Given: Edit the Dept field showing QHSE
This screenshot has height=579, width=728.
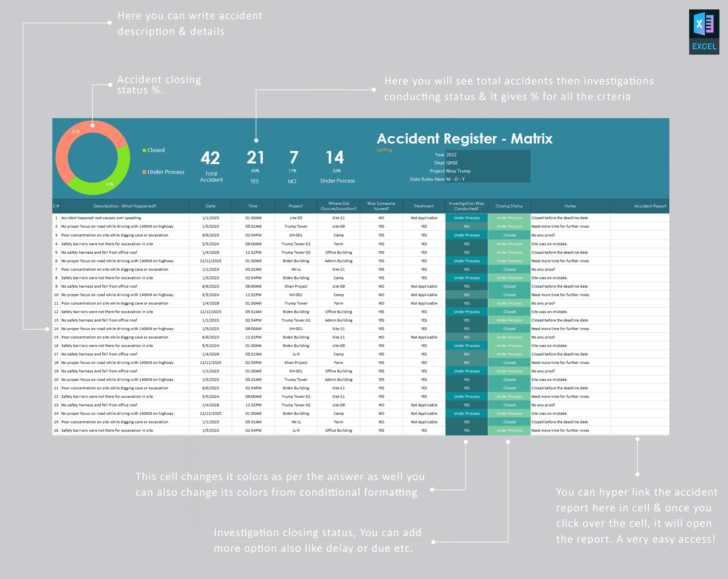Looking at the screenshot, I should (x=452, y=163).
